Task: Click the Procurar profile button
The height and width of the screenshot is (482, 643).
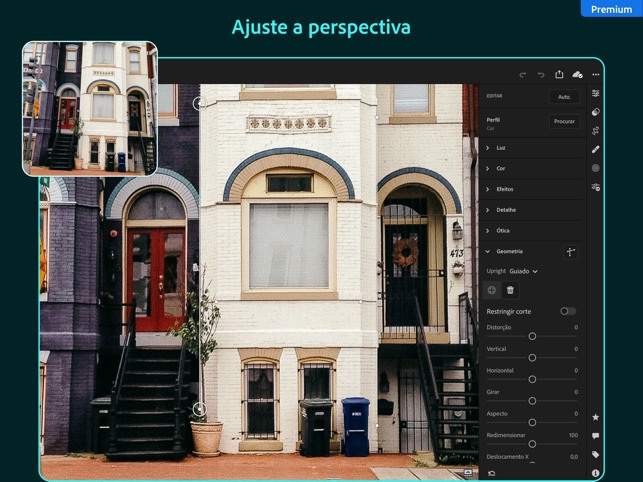Action: [564, 121]
